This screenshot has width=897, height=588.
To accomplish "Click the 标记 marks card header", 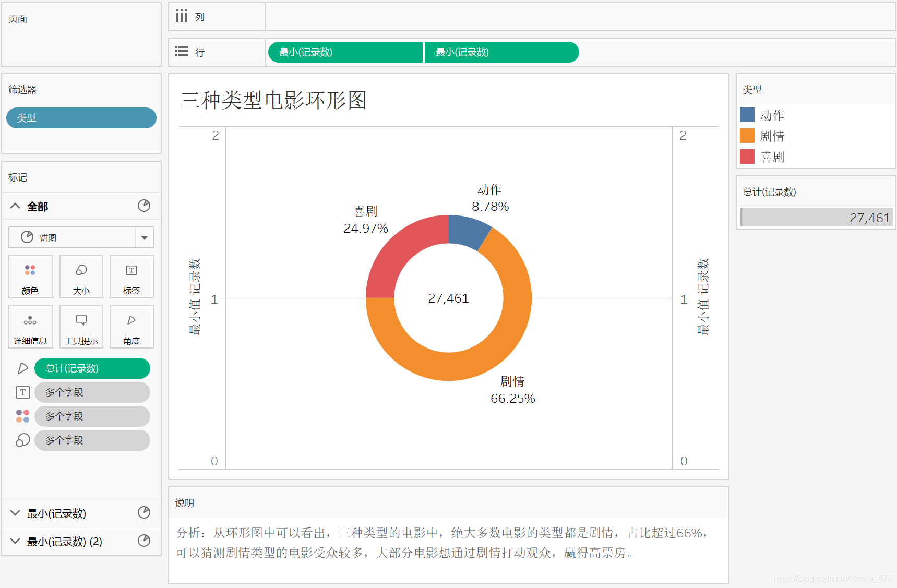I will point(18,177).
